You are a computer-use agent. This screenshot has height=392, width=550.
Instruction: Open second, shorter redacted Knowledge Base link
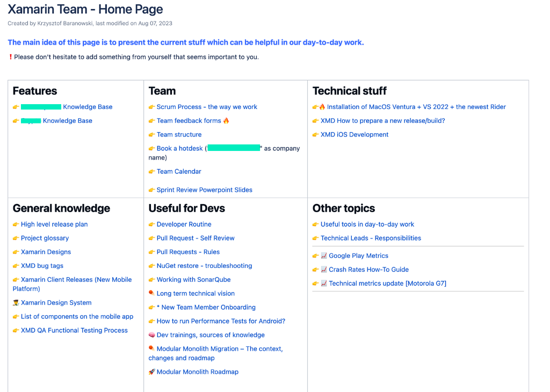tap(56, 121)
